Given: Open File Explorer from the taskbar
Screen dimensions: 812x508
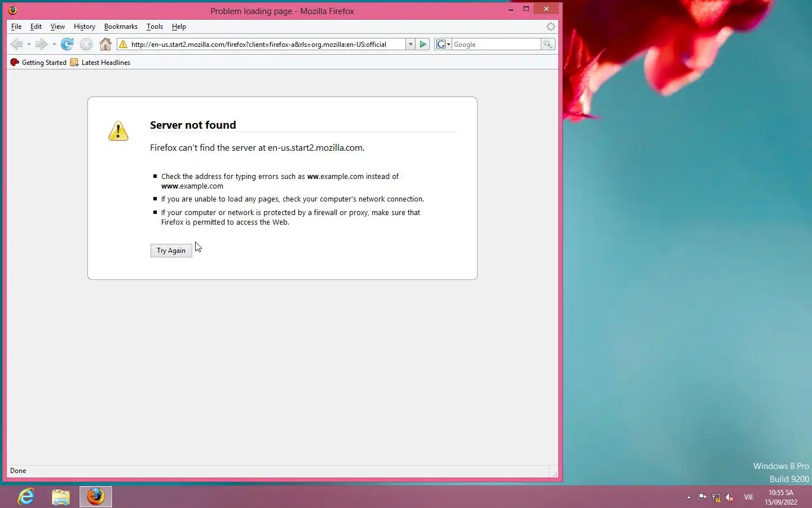Looking at the screenshot, I should coord(61,497).
